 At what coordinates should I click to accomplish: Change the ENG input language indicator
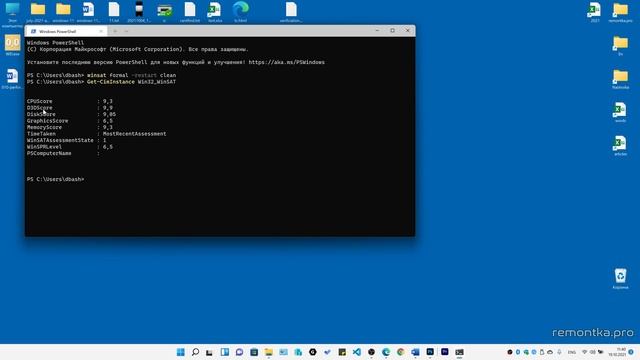pyautogui.click(x=572, y=352)
